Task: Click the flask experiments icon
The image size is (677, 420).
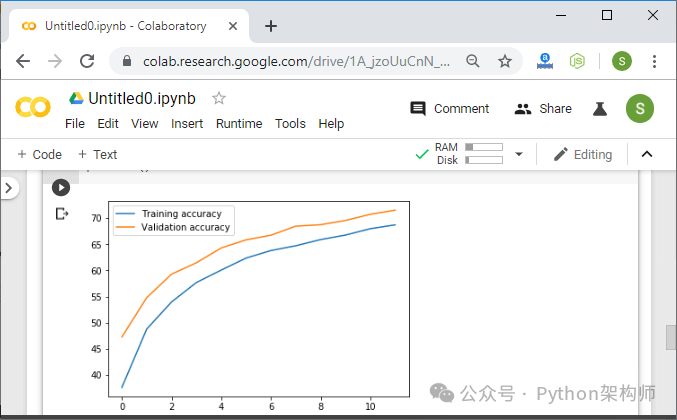Action: [600, 109]
